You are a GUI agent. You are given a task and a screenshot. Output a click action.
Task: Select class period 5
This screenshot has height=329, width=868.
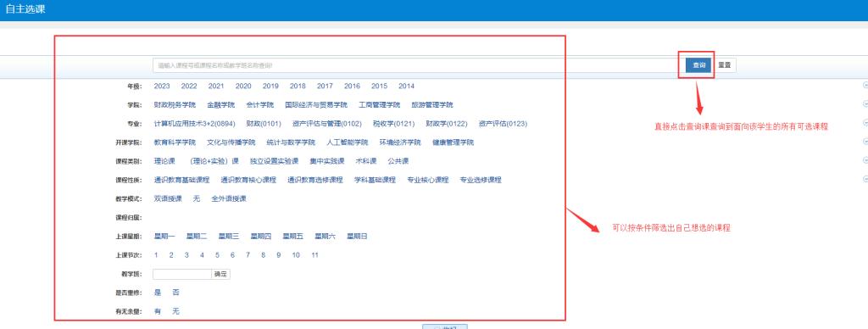tap(217, 255)
